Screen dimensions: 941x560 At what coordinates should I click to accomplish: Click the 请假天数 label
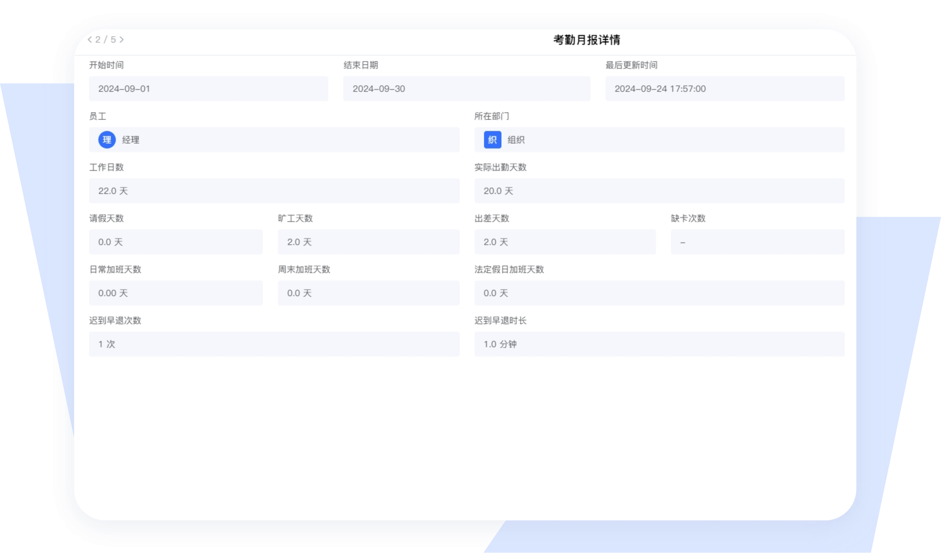click(x=106, y=218)
